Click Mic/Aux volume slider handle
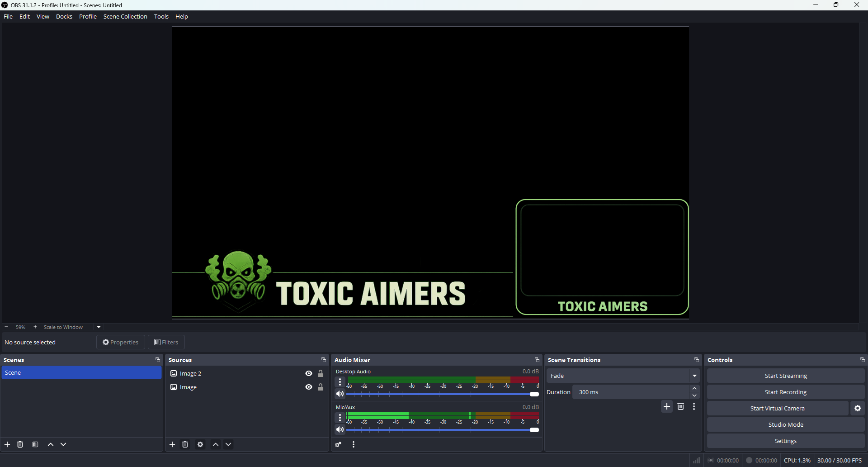 [x=534, y=430]
